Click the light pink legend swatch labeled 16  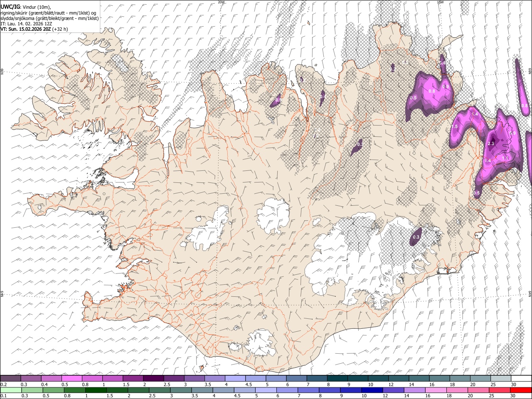pyautogui.click(x=436, y=390)
